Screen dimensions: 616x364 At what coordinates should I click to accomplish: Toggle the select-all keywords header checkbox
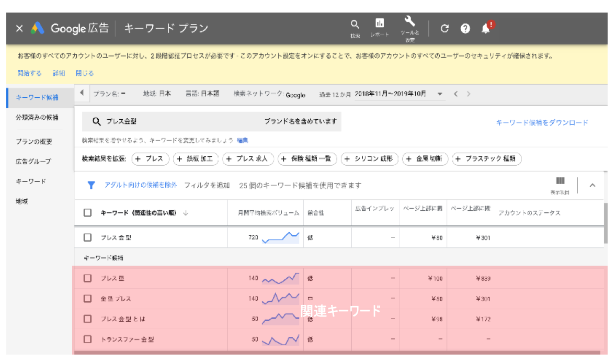[88, 213]
